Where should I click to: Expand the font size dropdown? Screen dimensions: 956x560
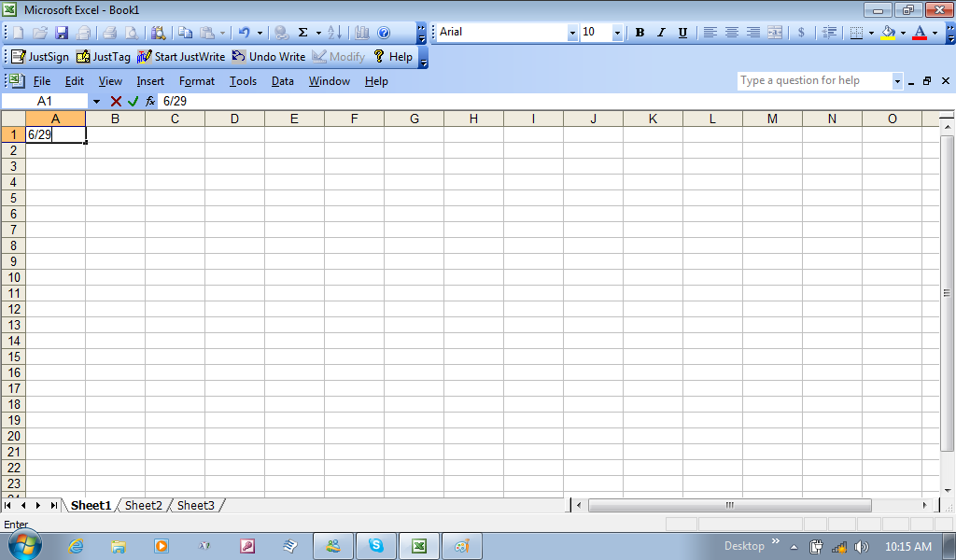pyautogui.click(x=617, y=33)
